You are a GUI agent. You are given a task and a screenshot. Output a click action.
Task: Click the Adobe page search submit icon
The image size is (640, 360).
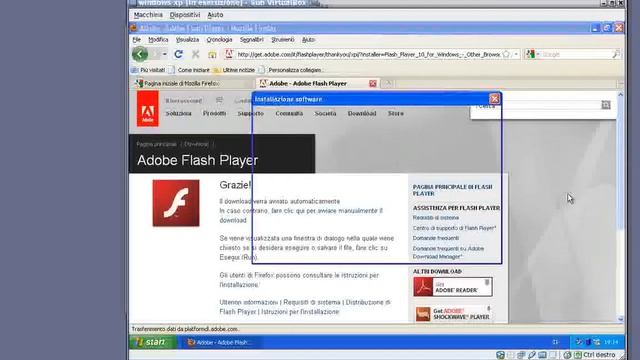606,105
